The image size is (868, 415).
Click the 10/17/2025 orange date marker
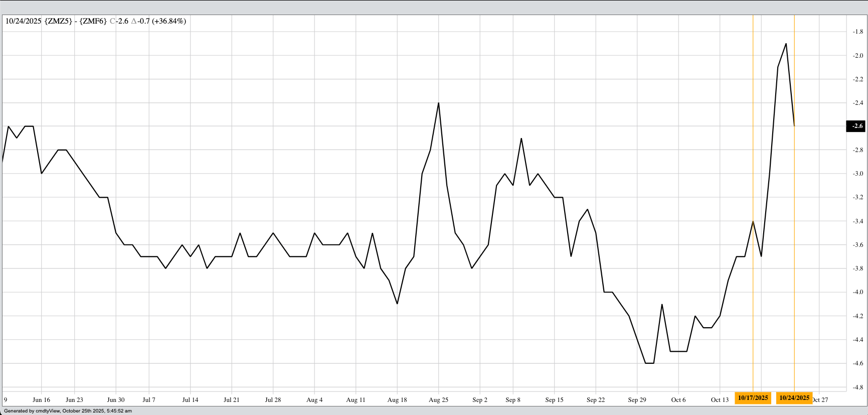753,398
